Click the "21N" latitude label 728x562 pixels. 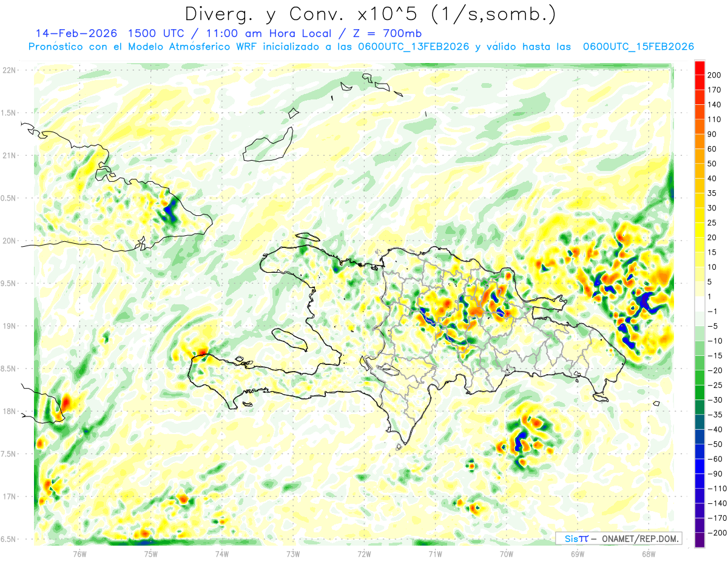pos(9,155)
